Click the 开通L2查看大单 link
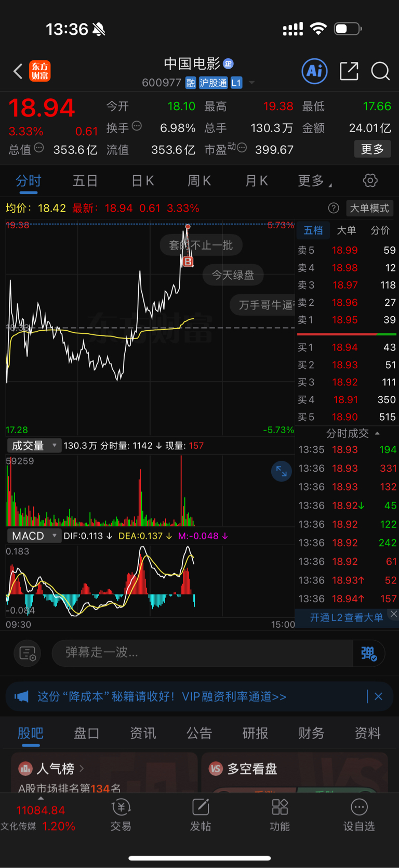Screen dimensions: 399x868 click(347, 617)
